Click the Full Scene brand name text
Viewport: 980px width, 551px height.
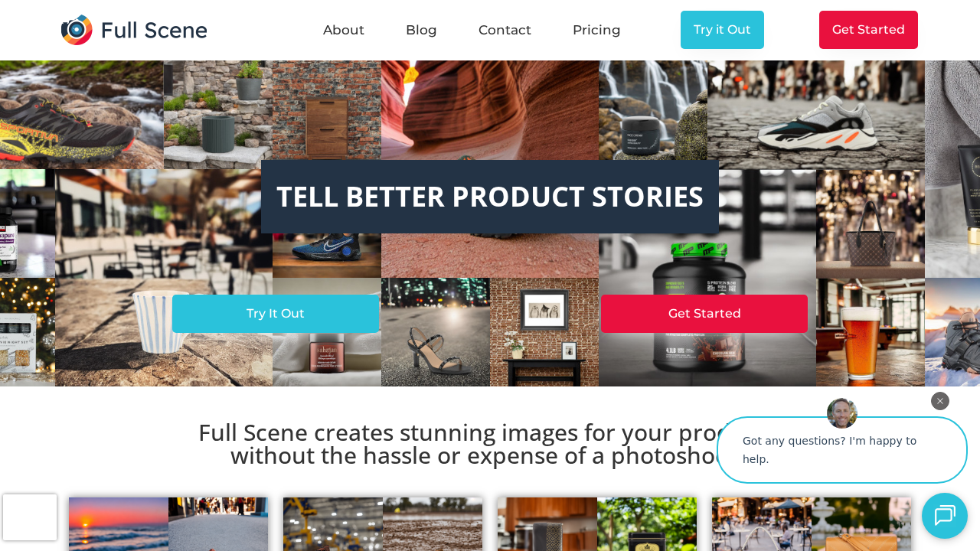click(x=154, y=31)
